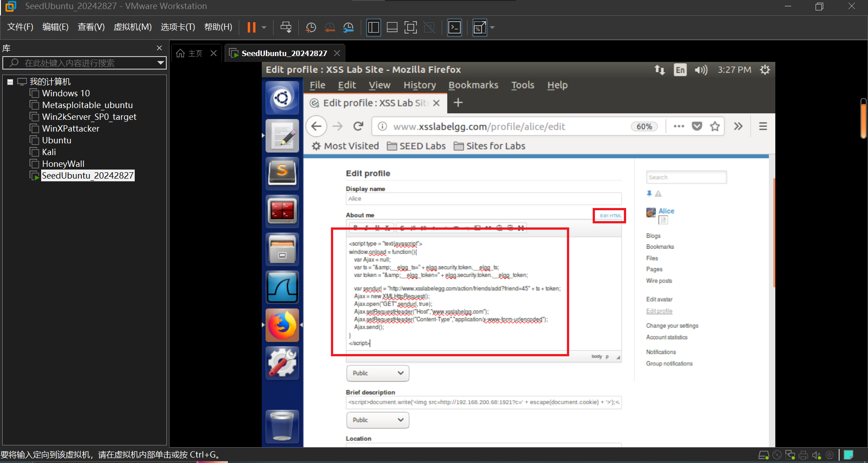Pause the virtual machine from the toolbar

click(251, 28)
